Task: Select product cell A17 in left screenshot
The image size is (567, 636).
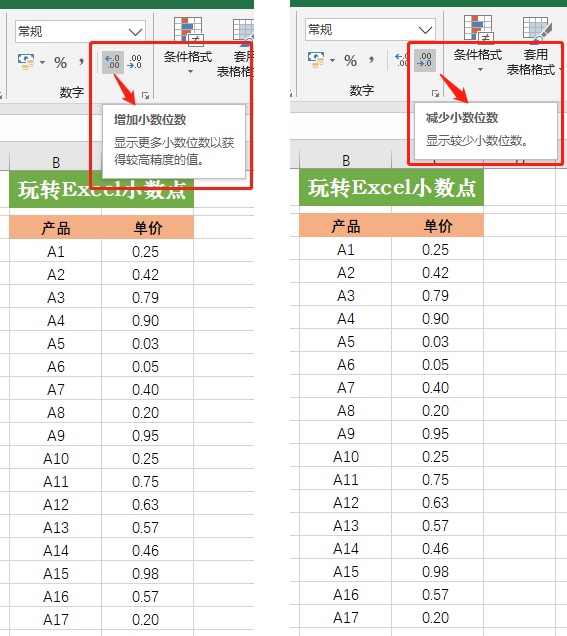Action: coord(56,619)
